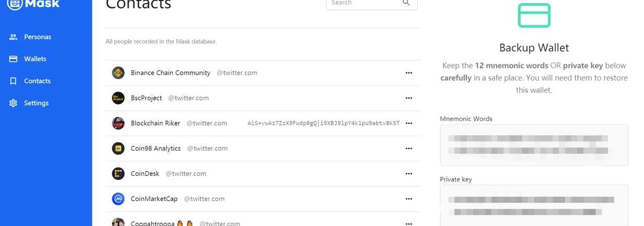Click the Coin98 Analytics avatar
This screenshot has width=644, height=226.
click(x=118, y=149)
